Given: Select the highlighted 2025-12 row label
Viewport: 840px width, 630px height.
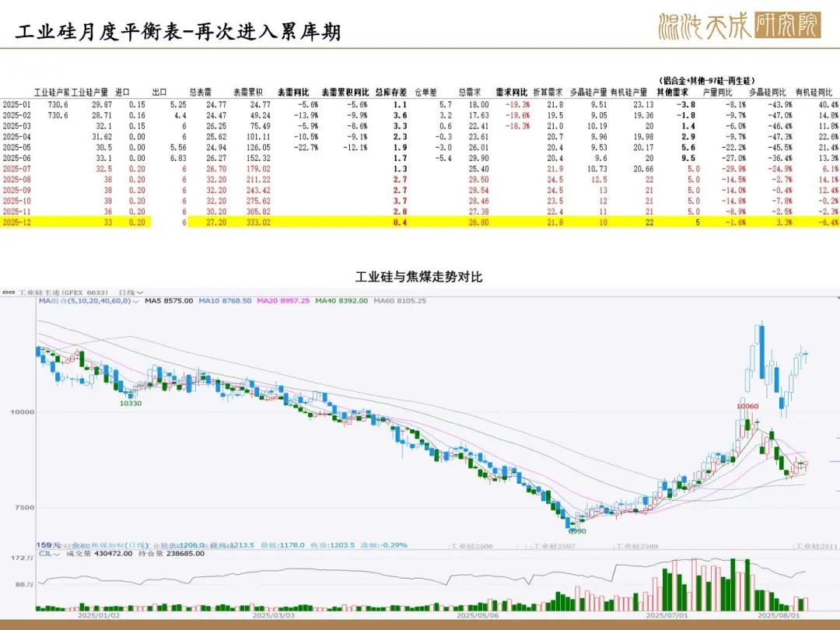Looking at the screenshot, I should 16,222.
